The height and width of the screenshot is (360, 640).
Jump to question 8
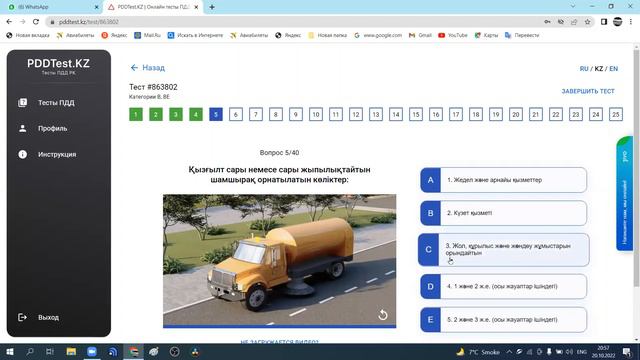(276, 115)
